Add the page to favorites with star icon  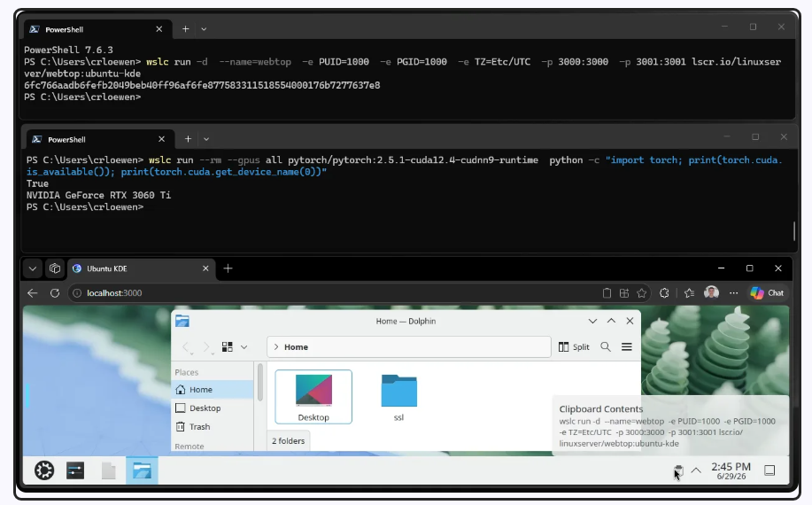tap(642, 293)
